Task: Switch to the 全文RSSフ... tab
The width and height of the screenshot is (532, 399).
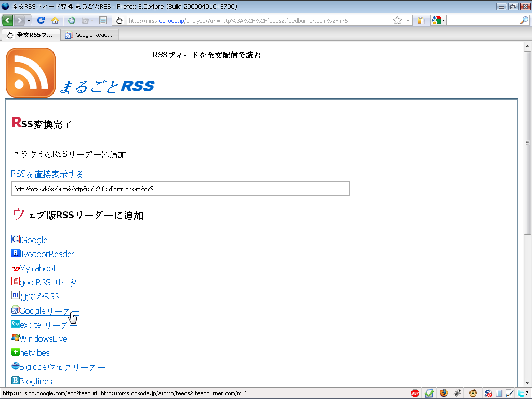Action: tap(31, 35)
